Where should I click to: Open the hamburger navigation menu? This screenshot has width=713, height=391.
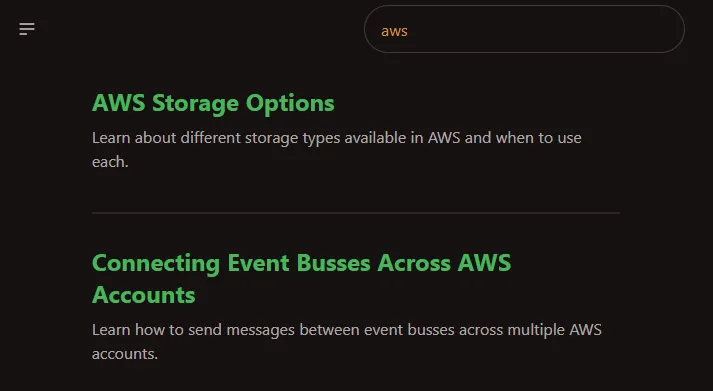27,29
